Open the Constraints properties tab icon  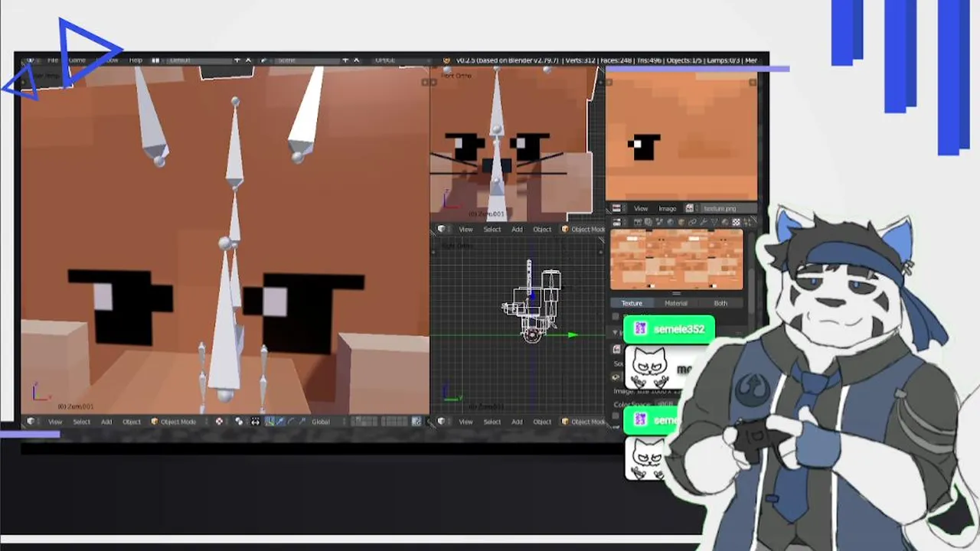click(692, 222)
